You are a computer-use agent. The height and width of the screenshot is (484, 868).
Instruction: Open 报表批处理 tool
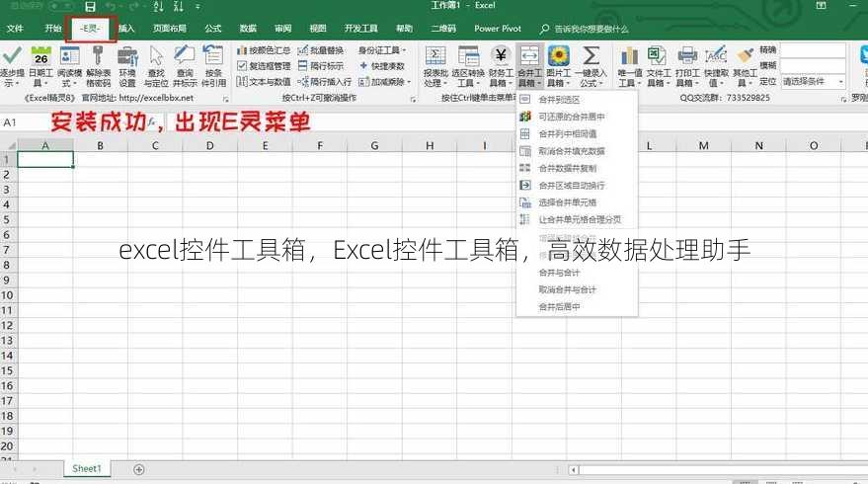[x=435, y=66]
